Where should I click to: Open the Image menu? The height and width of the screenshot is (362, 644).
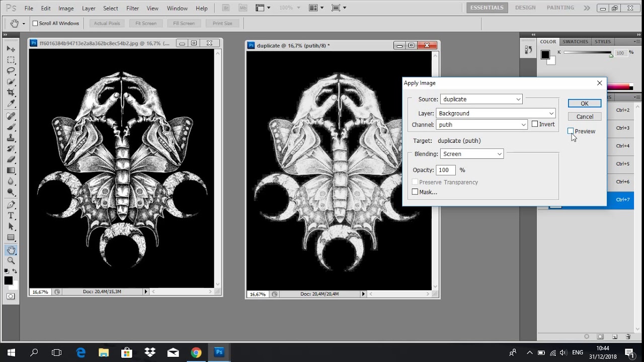click(66, 8)
